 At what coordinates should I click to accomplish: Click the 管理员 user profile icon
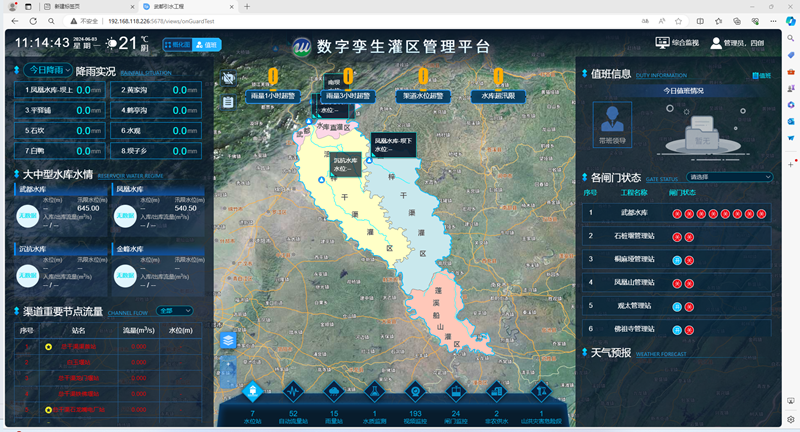pyautogui.click(x=716, y=43)
